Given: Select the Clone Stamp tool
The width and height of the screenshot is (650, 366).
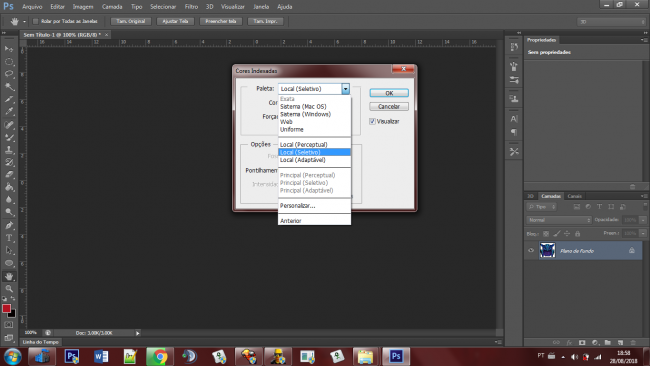Looking at the screenshot, I should (9, 150).
